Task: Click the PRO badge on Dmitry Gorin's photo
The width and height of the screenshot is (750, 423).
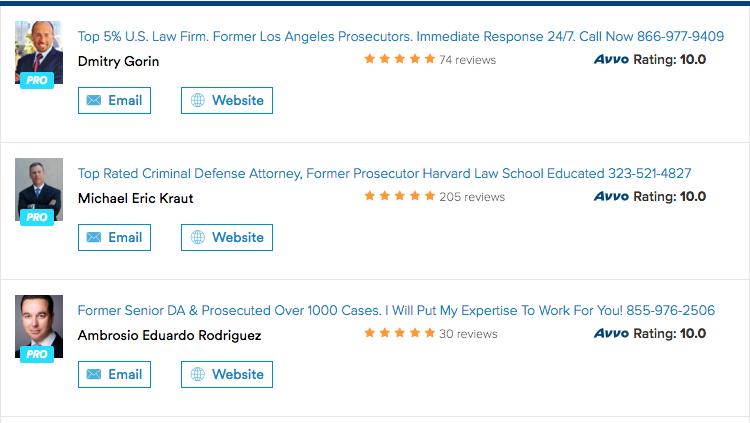Action: (37, 80)
